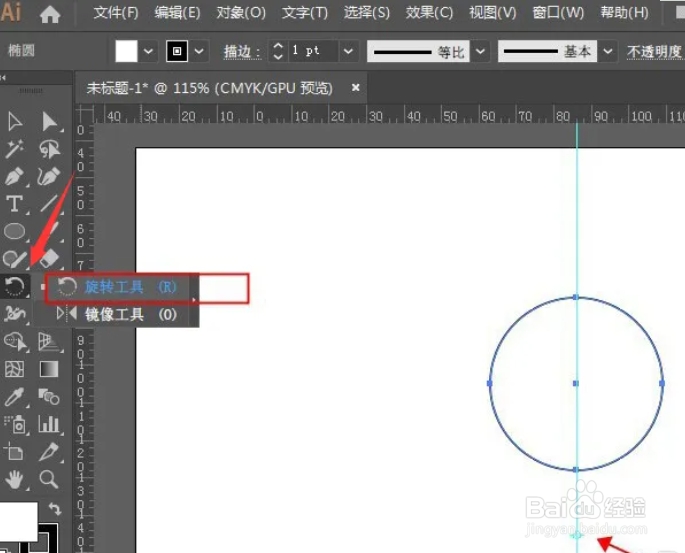The image size is (685, 553).
Task: Select the Pen tool
Action: [15, 176]
